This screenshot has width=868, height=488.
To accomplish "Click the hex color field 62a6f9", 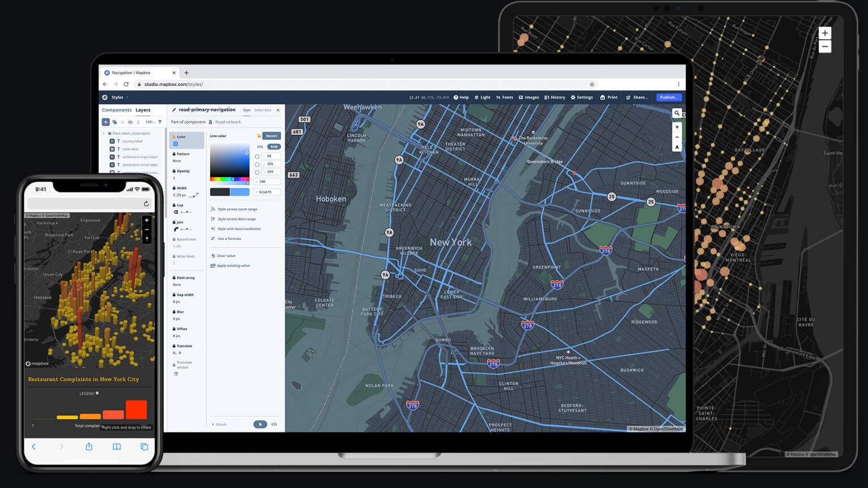I will point(267,192).
